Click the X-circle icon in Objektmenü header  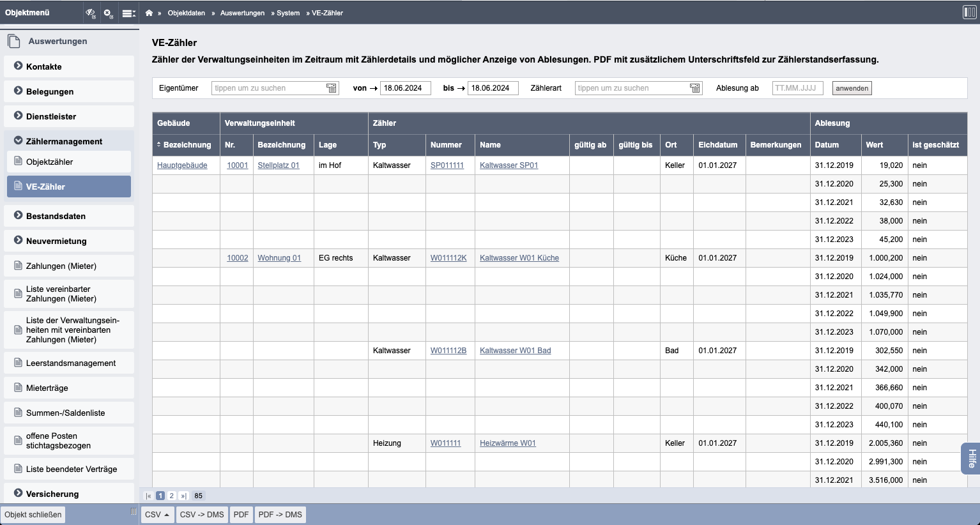tap(109, 13)
